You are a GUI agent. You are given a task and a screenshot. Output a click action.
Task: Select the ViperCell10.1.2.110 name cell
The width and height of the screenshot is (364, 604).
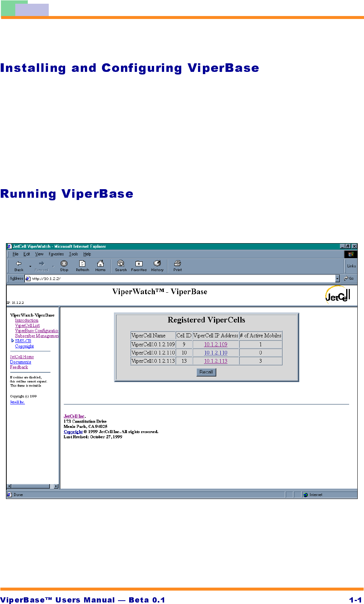(153, 353)
